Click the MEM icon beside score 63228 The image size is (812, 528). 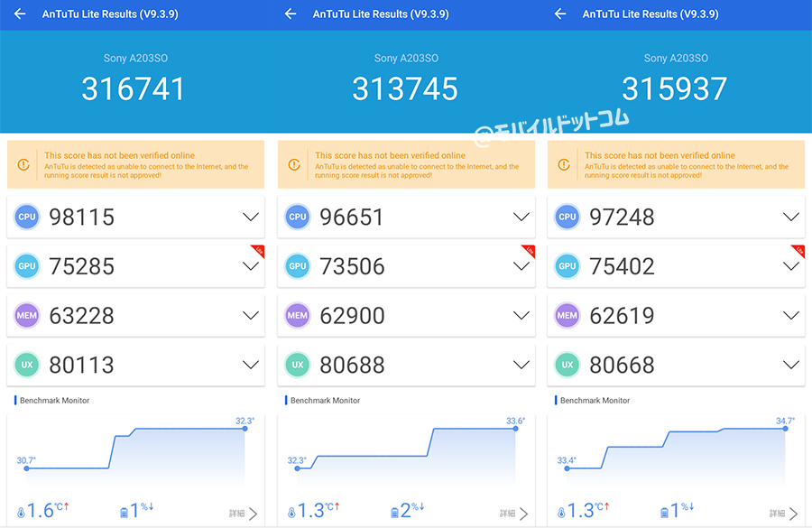coord(27,315)
